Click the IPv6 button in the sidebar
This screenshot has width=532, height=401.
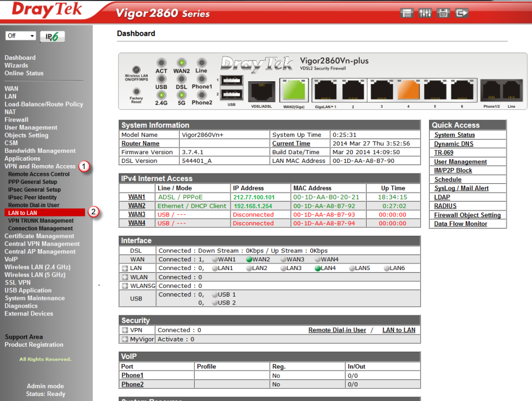[x=52, y=36]
